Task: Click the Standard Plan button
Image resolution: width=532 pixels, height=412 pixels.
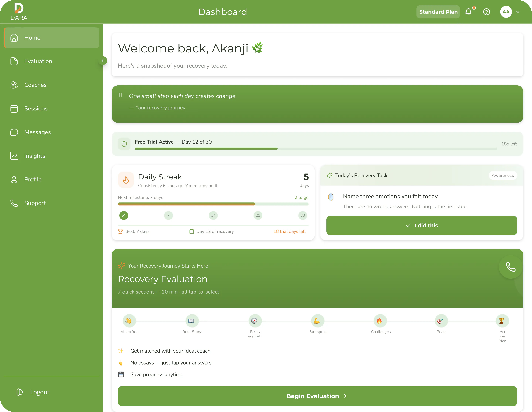Action: (438, 12)
